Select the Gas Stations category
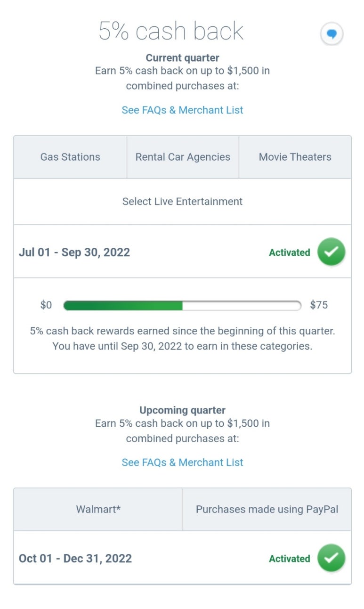The image size is (364, 609). [x=70, y=157]
